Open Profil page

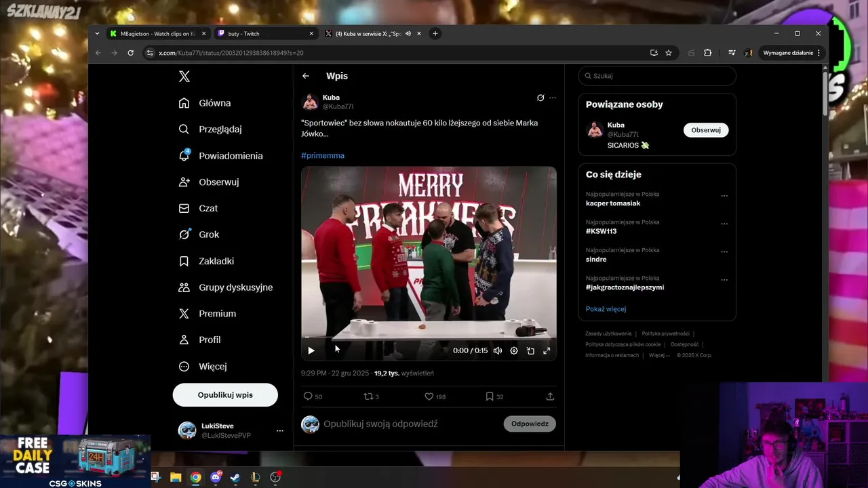point(199,340)
